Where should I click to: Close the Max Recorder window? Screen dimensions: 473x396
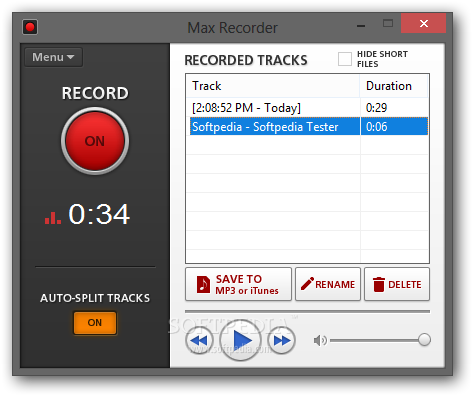click(x=424, y=23)
